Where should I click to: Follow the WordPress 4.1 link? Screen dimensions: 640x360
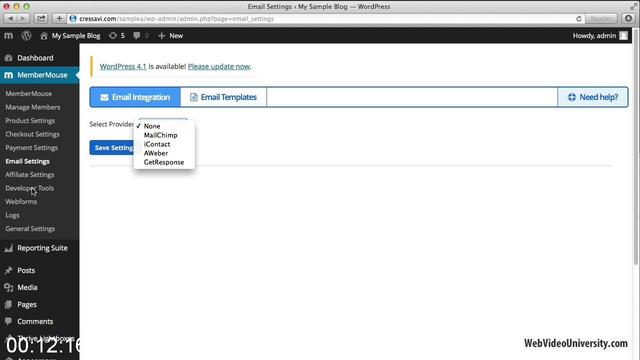[x=123, y=66]
